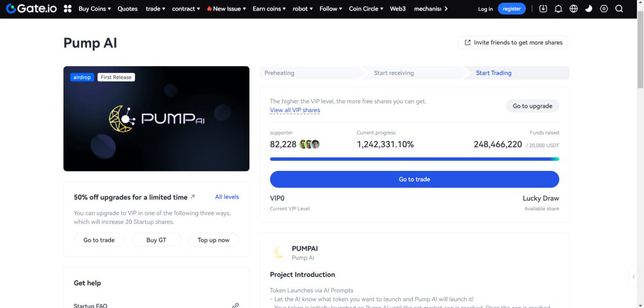Open the apps grid menu icon
The width and height of the screenshot is (644, 308).
pyautogui.click(x=68, y=9)
